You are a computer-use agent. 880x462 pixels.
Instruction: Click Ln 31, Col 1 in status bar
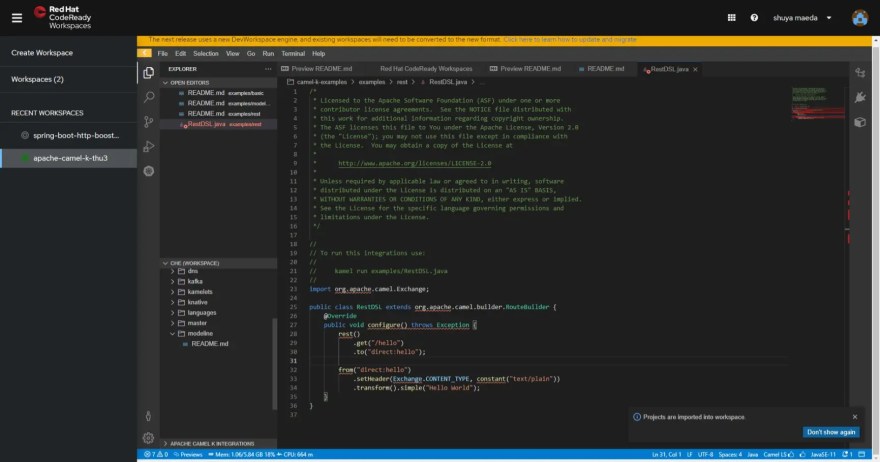click(666, 455)
